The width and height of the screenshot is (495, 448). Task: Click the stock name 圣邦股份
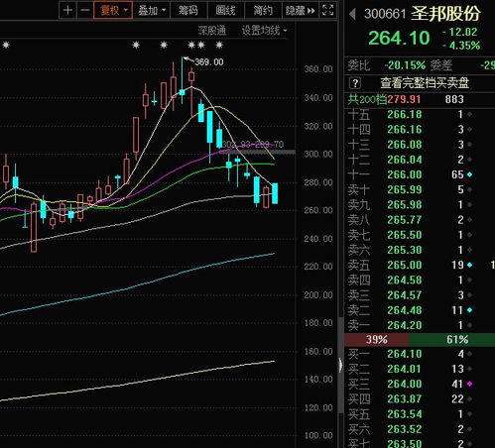pyautogui.click(x=445, y=14)
